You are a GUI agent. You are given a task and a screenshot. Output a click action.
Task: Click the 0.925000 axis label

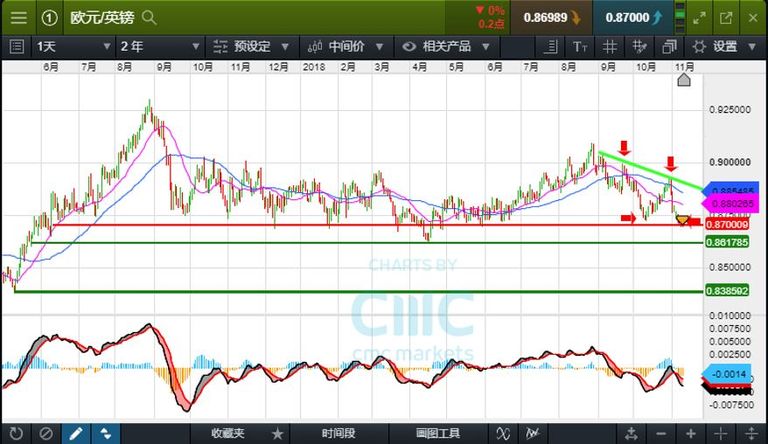[x=730, y=109]
